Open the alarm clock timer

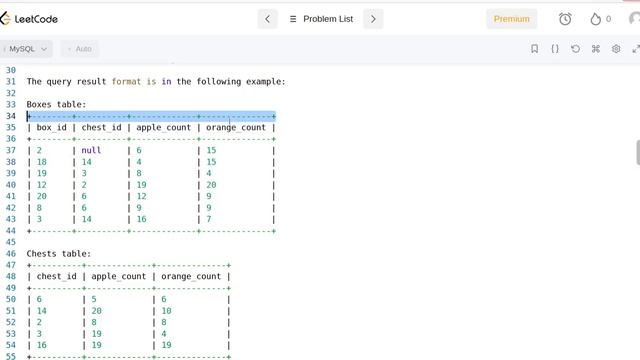point(565,19)
